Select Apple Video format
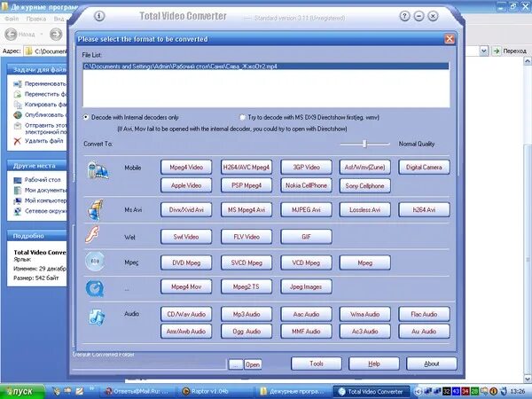This screenshot has width=532, height=399. (186, 185)
